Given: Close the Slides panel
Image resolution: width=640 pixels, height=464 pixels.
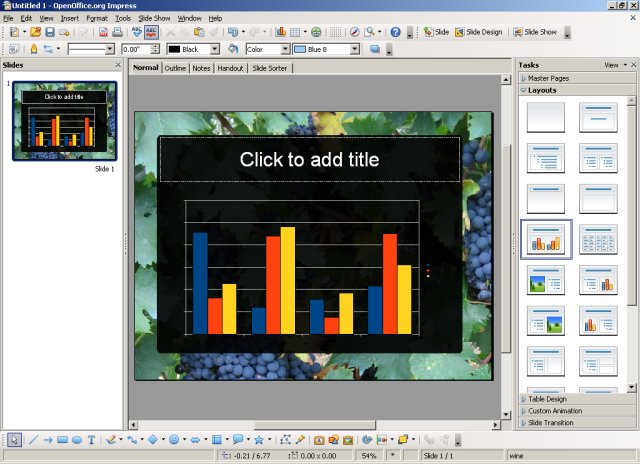Looking at the screenshot, I should pyautogui.click(x=118, y=64).
